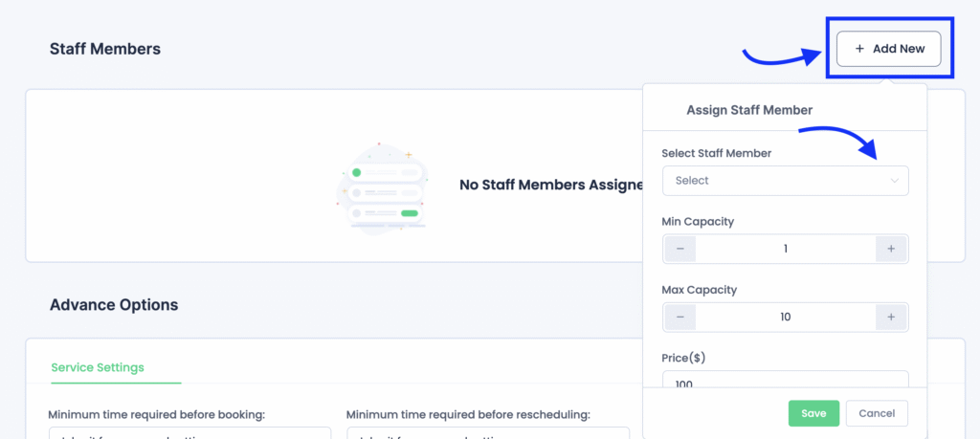The image size is (980, 439).
Task: Increase Max Capacity with plus icon
Action: point(891,318)
